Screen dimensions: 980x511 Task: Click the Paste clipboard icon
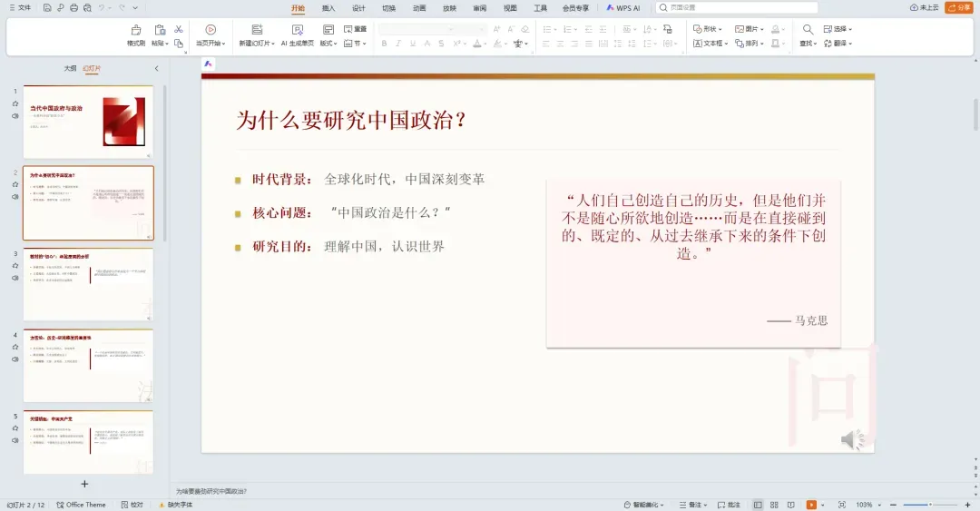click(160, 29)
